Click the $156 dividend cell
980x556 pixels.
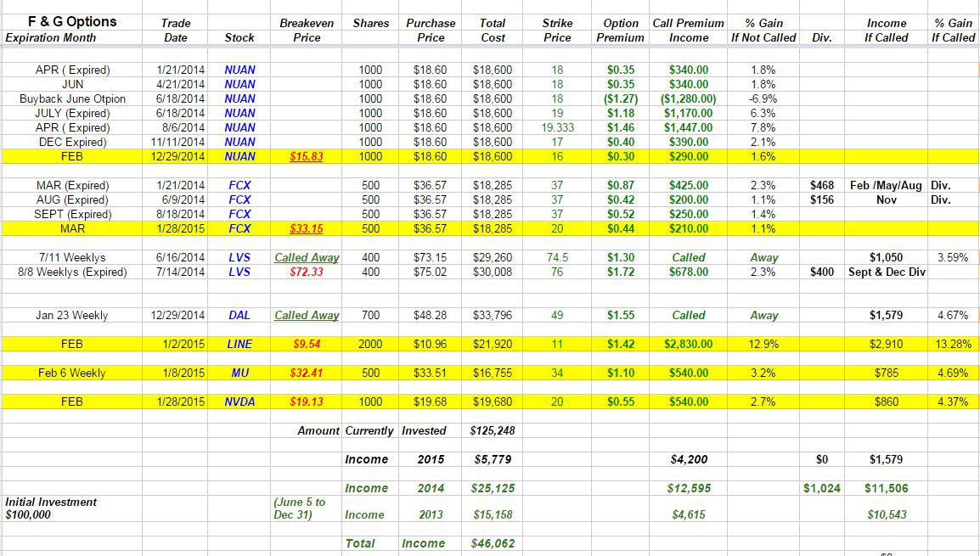tap(822, 200)
